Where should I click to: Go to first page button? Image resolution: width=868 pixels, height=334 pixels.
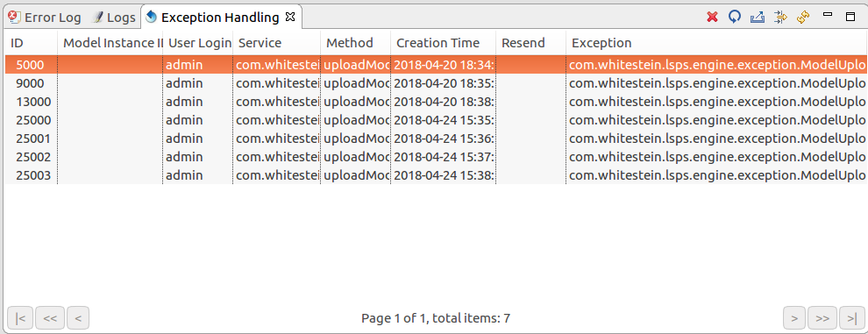tap(20, 318)
